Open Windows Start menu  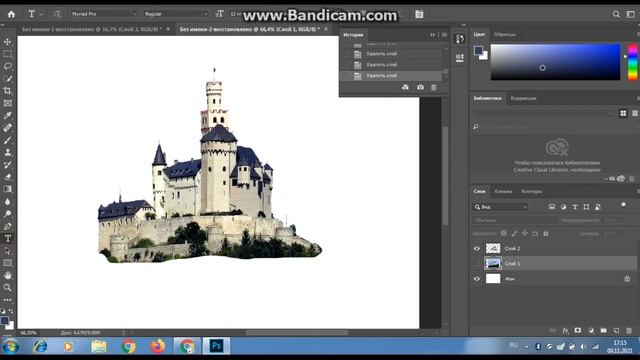coord(10,347)
